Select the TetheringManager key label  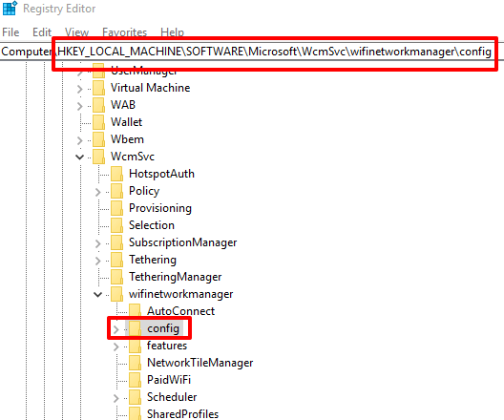click(176, 277)
